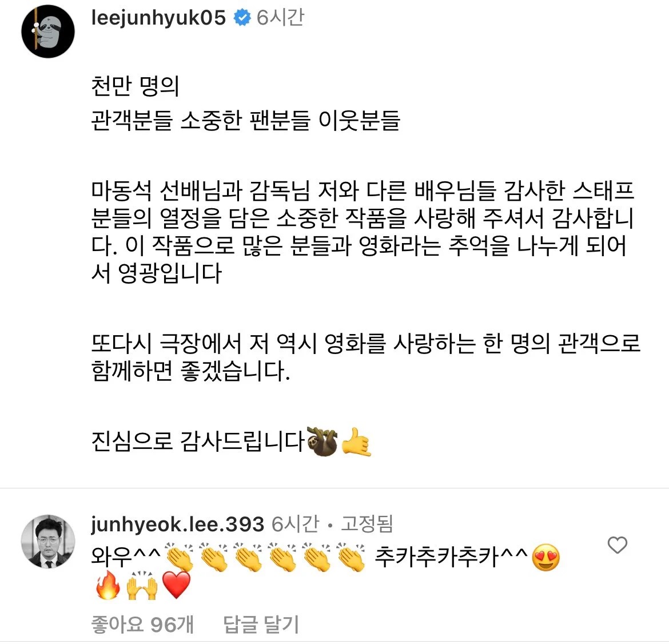
Task: Open junhyeok.lee.393's profile photo
Action: pyautogui.click(x=48, y=541)
